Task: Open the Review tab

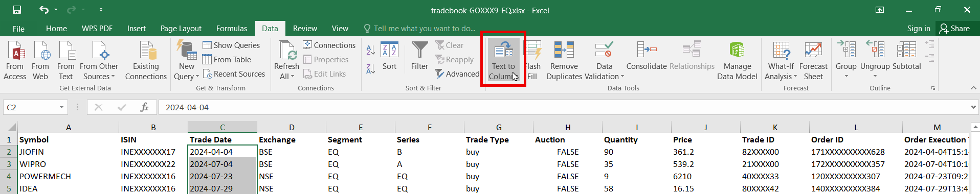Action: coord(305,29)
